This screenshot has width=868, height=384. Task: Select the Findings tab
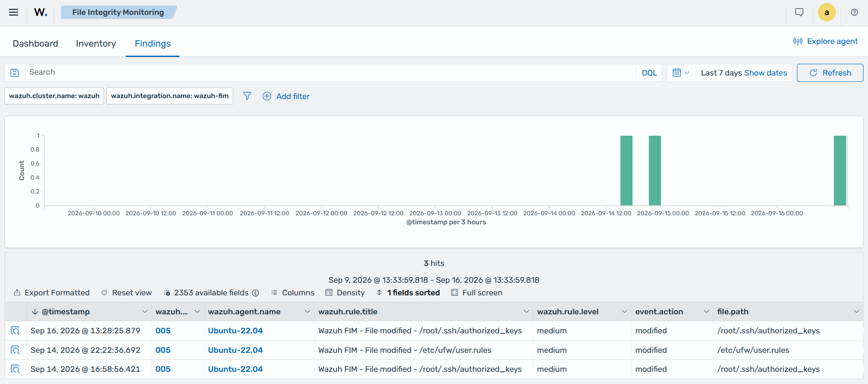153,43
